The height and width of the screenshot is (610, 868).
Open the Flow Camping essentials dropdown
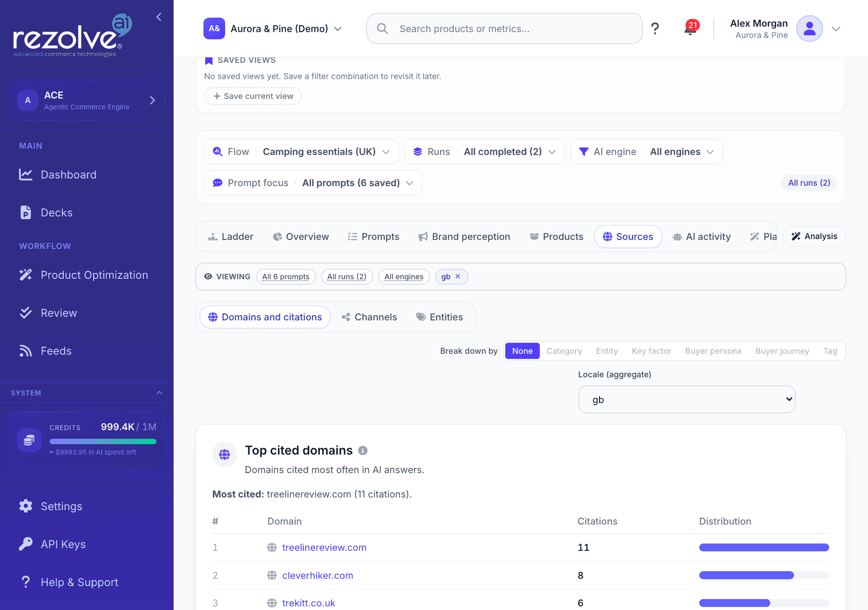point(301,152)
